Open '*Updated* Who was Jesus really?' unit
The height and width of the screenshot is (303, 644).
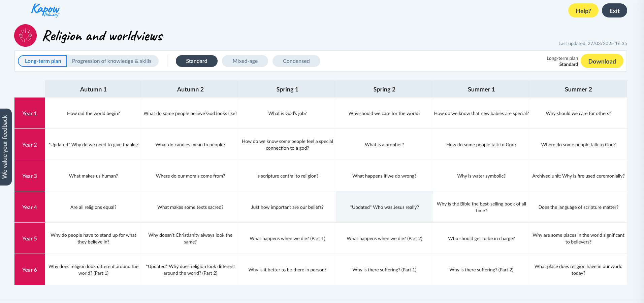[x=384, y=207]
